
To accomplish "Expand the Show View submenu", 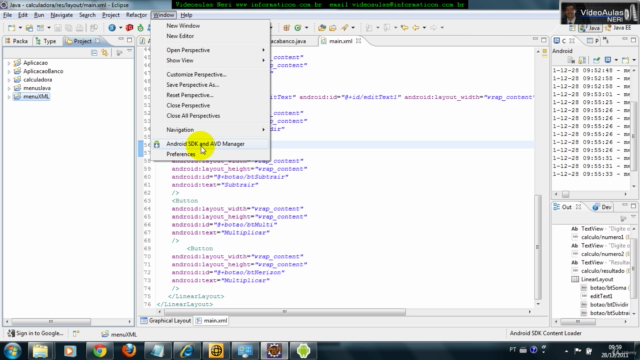I will pyautogui.click(x=210, y=60).
